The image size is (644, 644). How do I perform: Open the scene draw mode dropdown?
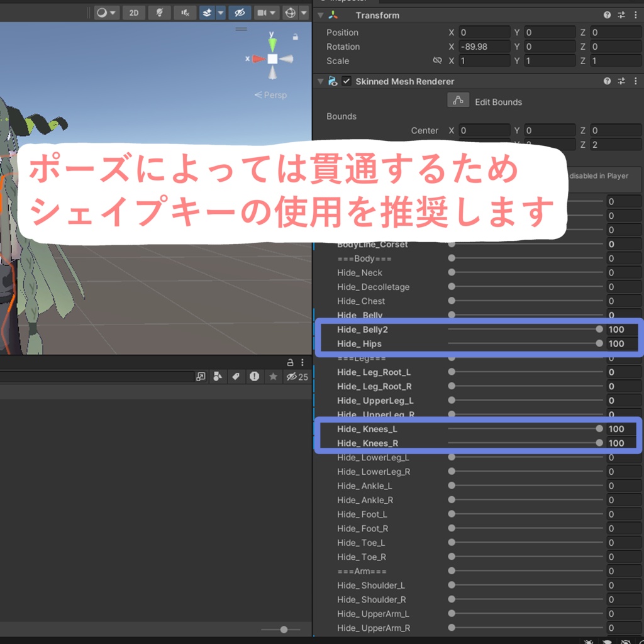106,13
